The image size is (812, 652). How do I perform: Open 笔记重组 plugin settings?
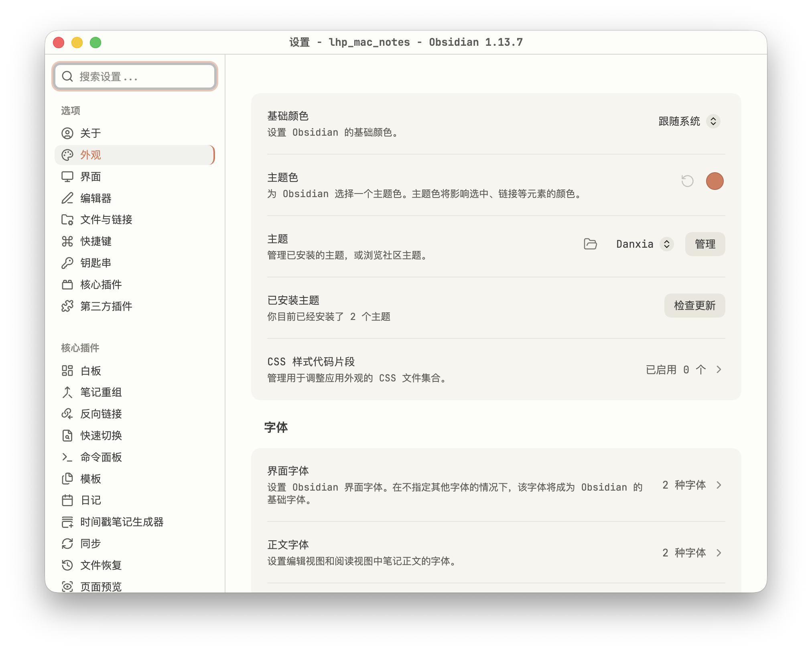[x=135, y=392]
